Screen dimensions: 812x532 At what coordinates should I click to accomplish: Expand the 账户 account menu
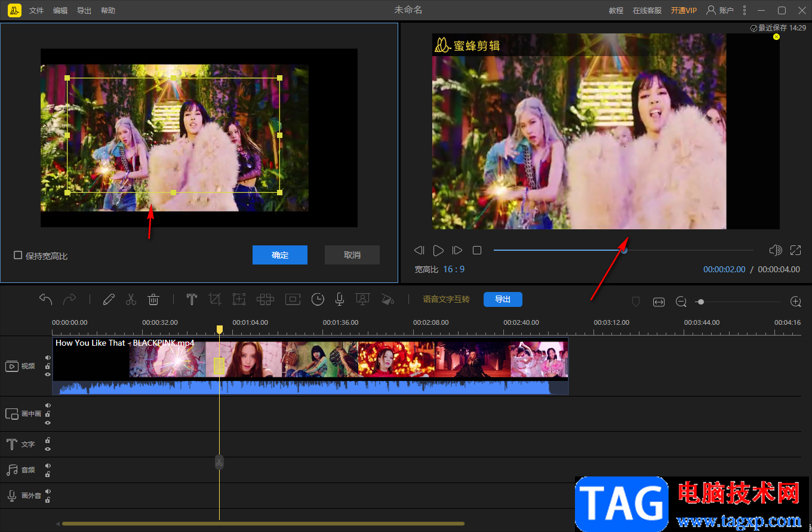coord(719,10)
